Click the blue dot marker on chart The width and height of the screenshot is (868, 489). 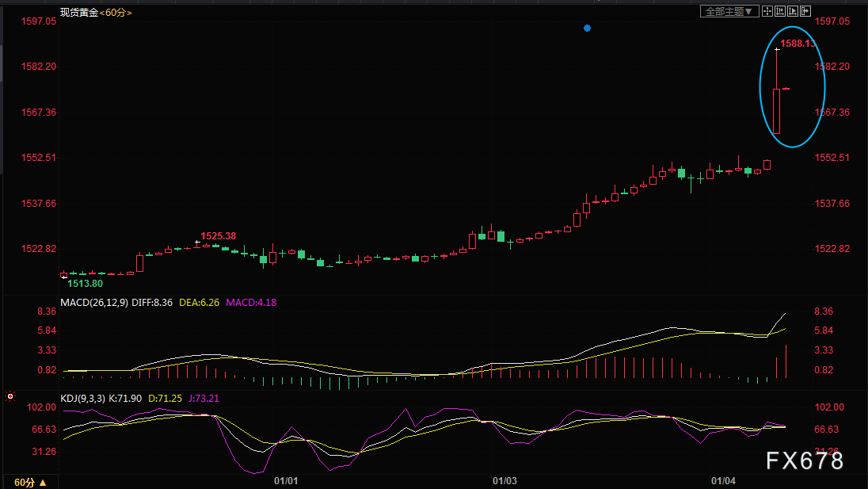[588, 29]
